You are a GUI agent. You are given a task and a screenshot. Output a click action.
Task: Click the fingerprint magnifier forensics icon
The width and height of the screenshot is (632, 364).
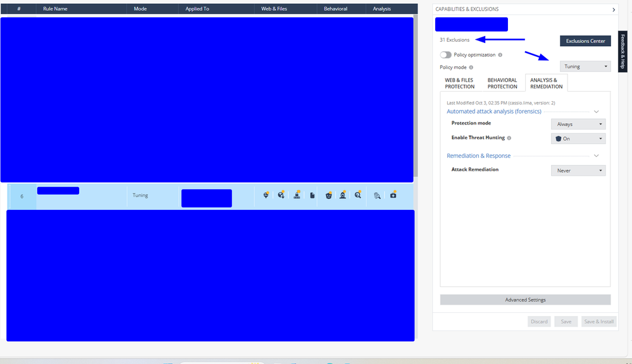click(x=376, y=196)
